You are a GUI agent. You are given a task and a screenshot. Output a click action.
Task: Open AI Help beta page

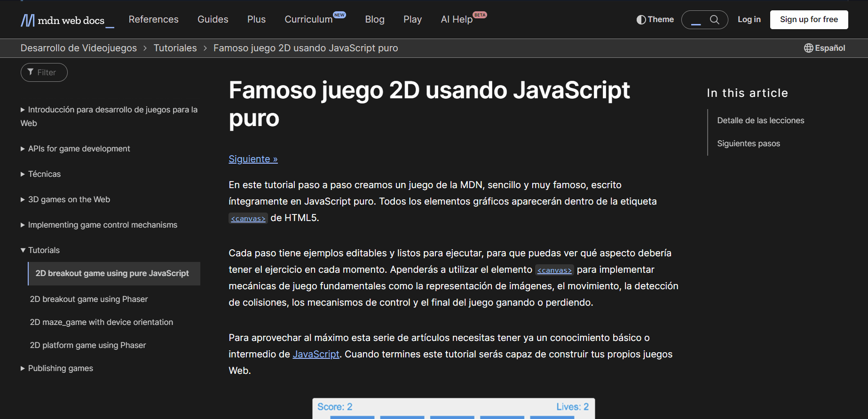pos(456,19)
